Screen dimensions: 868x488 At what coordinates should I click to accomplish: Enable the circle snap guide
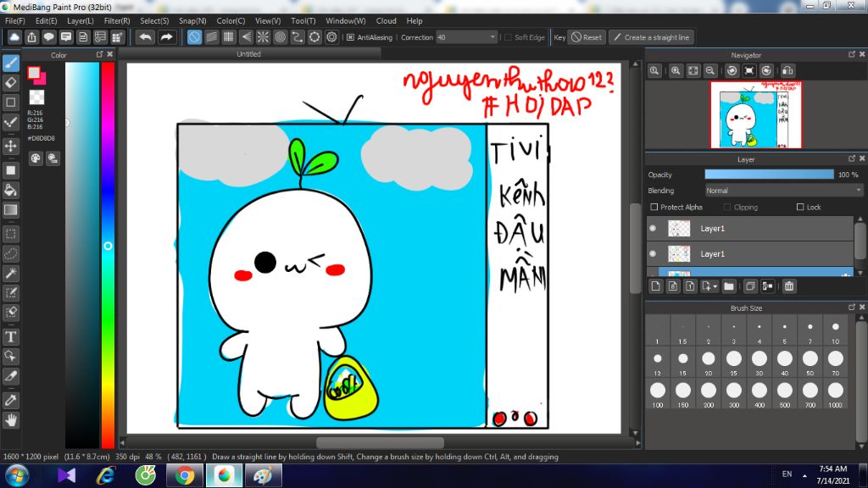coord(280,37)
